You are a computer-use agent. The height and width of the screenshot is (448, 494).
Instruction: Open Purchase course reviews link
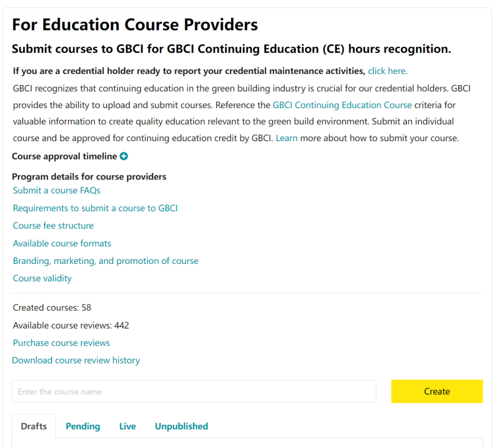click(x=61, y=343)
